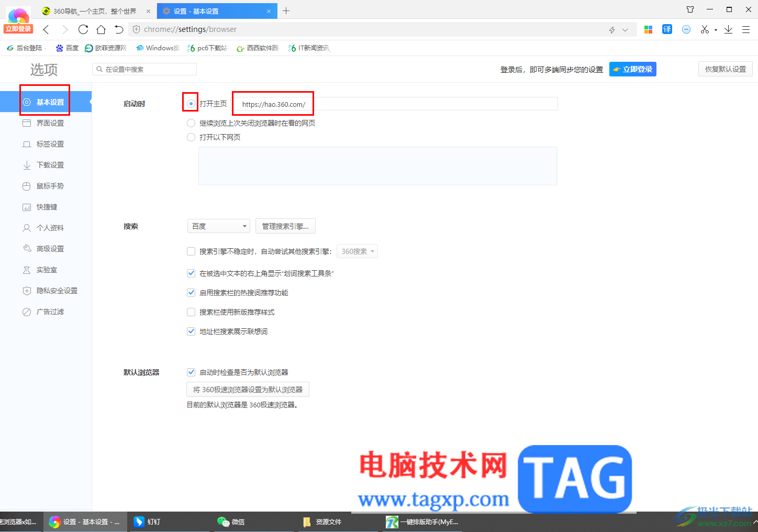Click the shield icon in address bar
Screen dimensions: 758x532
pyautogui.click(x=136, y=29)
